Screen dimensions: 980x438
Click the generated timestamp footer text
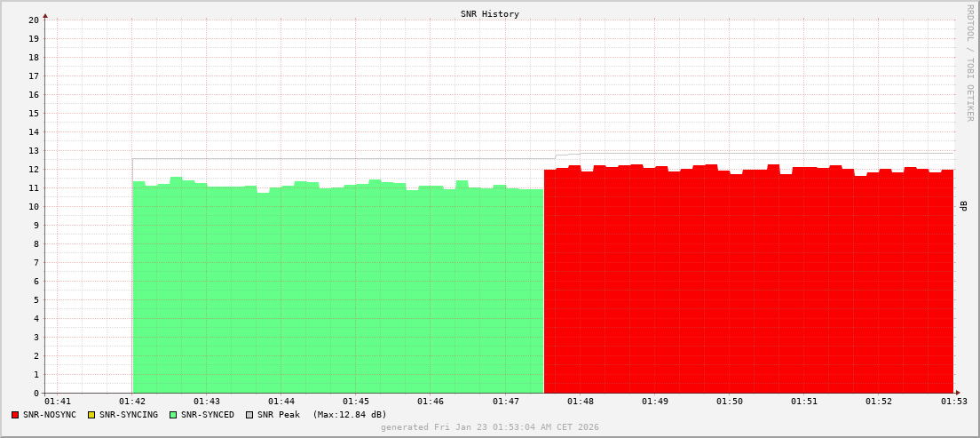pos(490,427)
